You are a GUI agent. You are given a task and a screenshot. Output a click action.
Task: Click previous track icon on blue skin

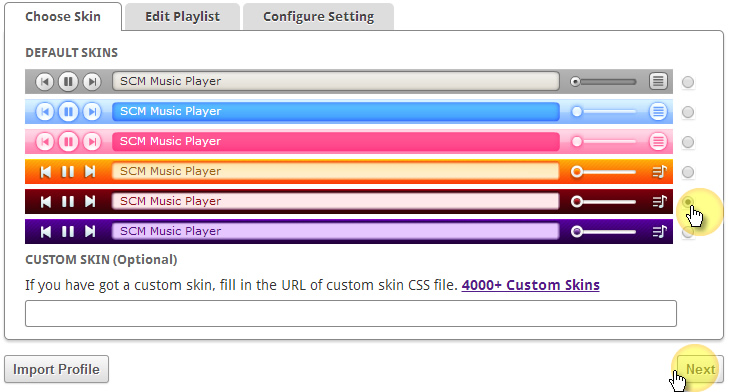coord(45,112)
